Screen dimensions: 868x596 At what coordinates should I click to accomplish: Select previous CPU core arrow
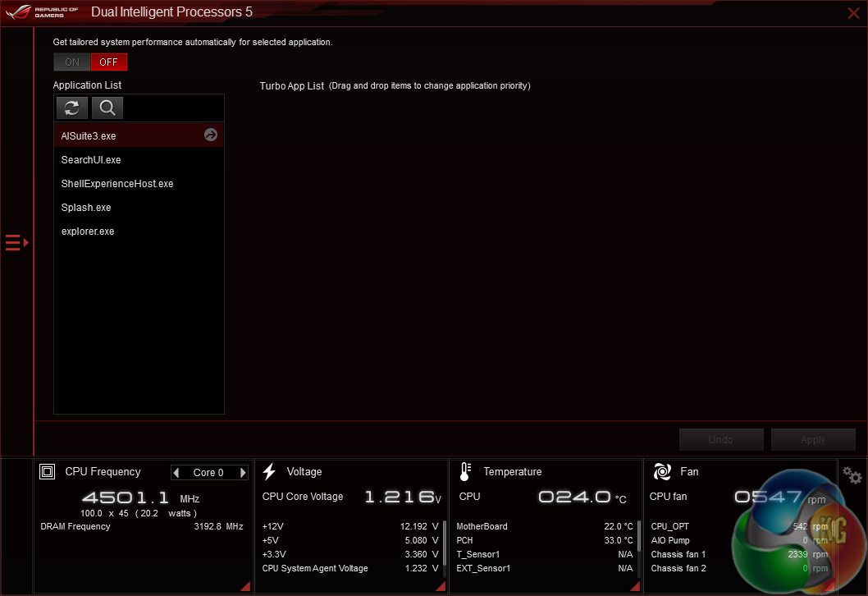click(176, 473)
